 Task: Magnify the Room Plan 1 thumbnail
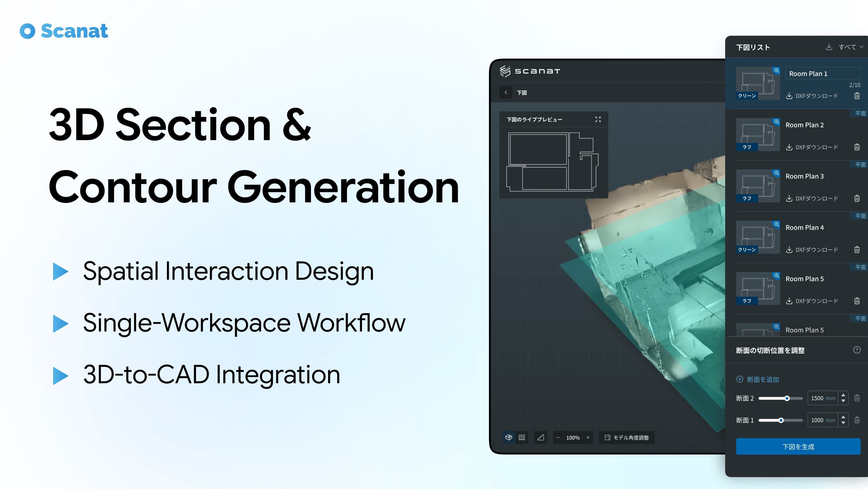click(776, 71)
